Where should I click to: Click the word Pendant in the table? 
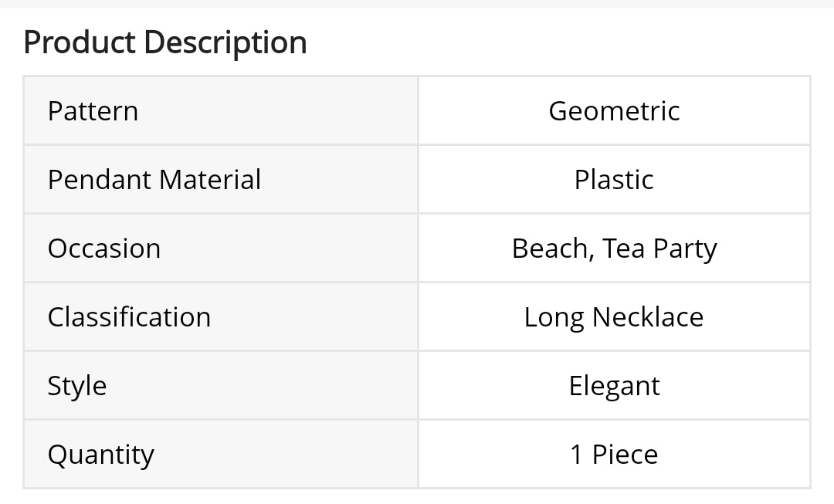coord(100,180)
